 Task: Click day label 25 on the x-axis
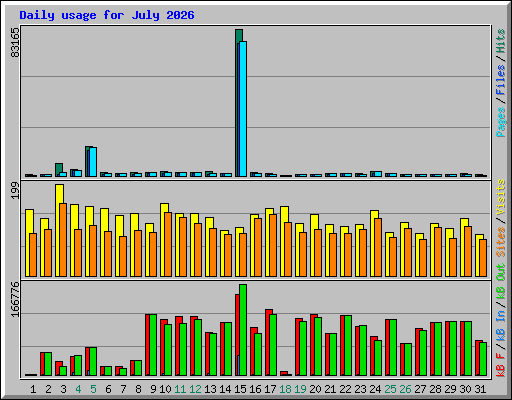pos(390,389)
